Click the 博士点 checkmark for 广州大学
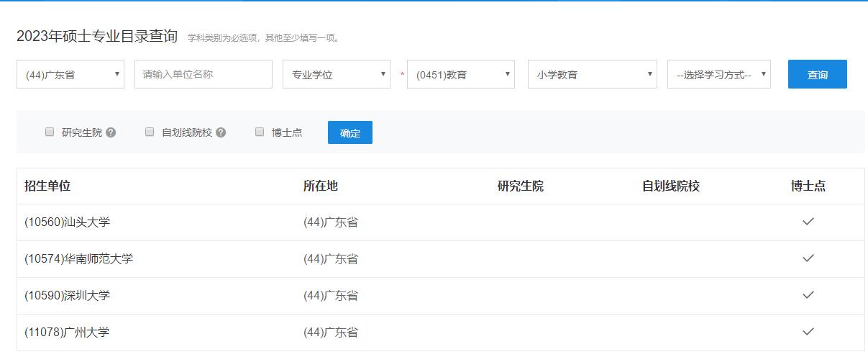This screenshot has height=357, width=868. 808,332
